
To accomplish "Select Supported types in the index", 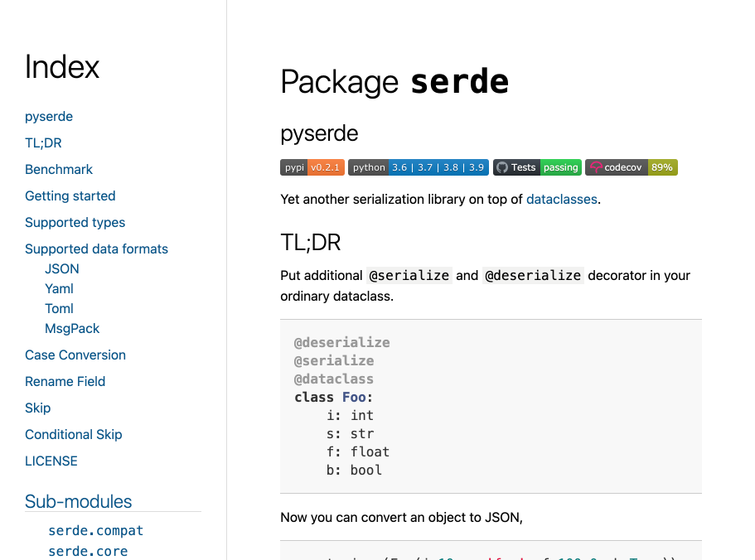I will (75, 222).
